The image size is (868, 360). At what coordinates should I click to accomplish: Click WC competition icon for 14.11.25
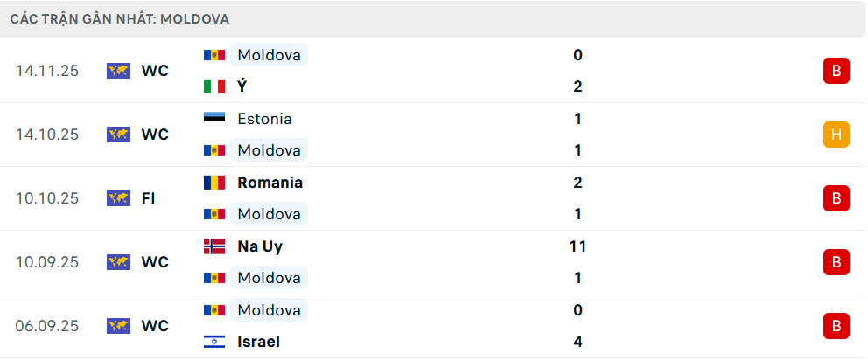point(118,71)
